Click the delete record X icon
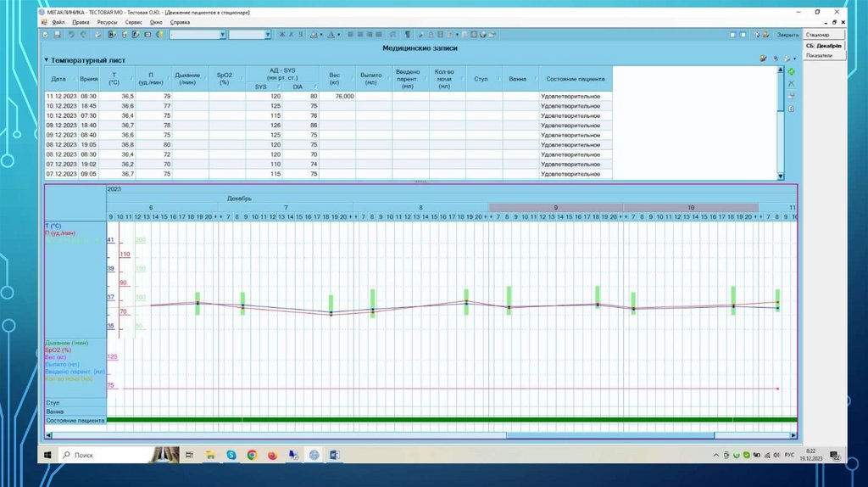Screen dimensions: 868x487 coord(792,84)
